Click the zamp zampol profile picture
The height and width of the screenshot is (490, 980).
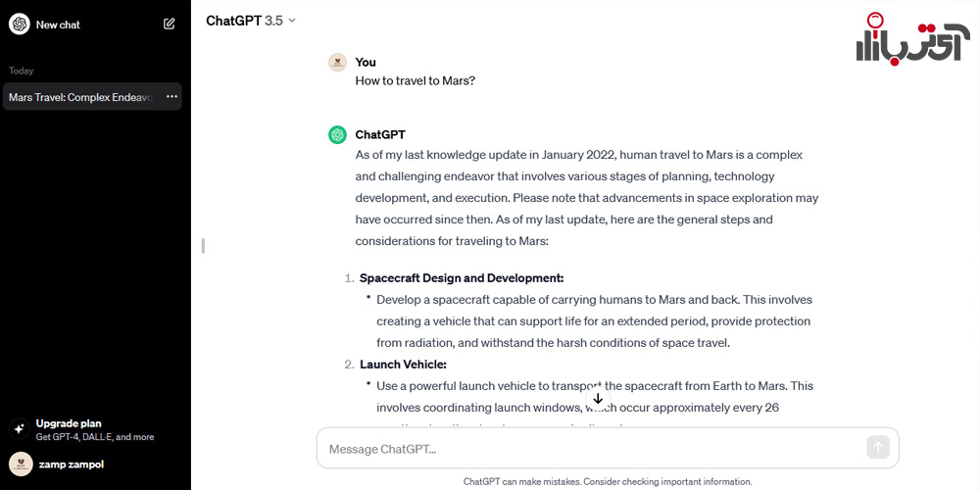[x=21, y=465]
